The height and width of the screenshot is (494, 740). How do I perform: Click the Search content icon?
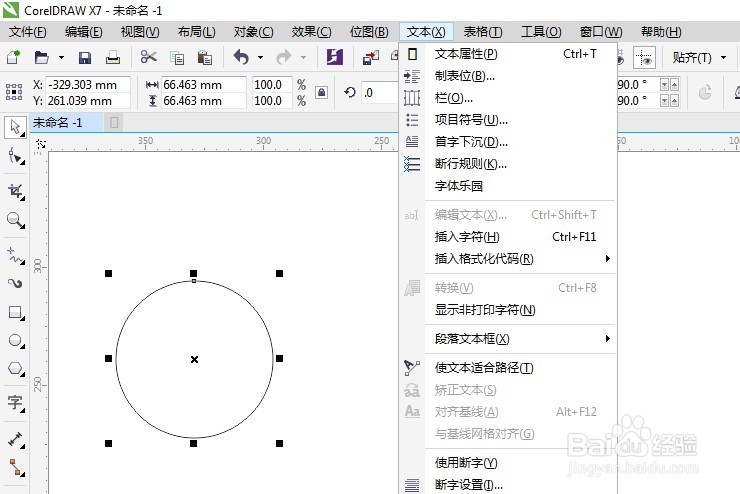point(335,57)
